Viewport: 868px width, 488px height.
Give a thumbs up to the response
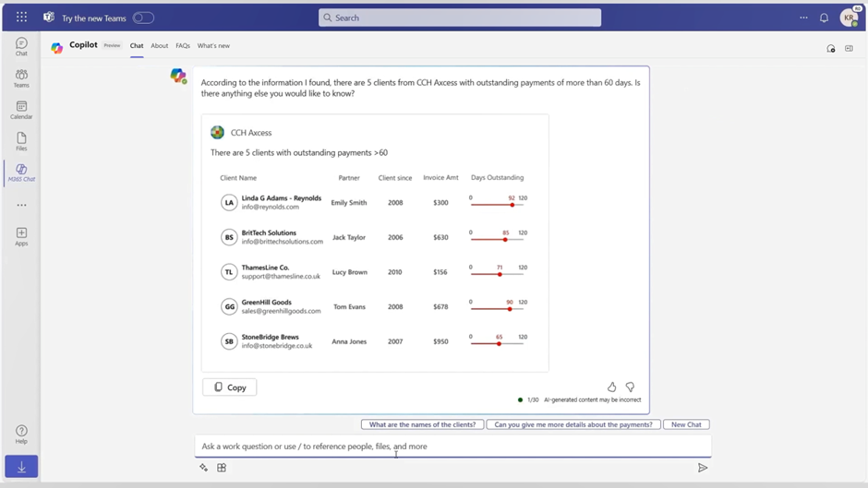coord(611,387)
